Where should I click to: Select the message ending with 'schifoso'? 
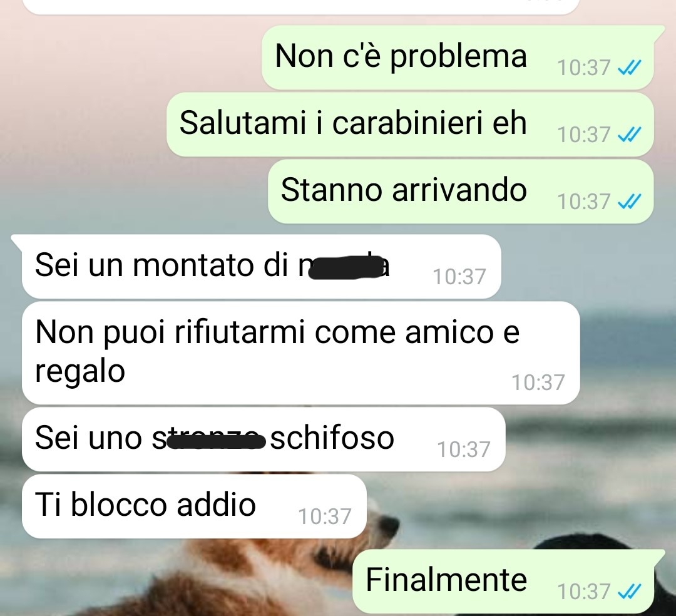(264, 439)
